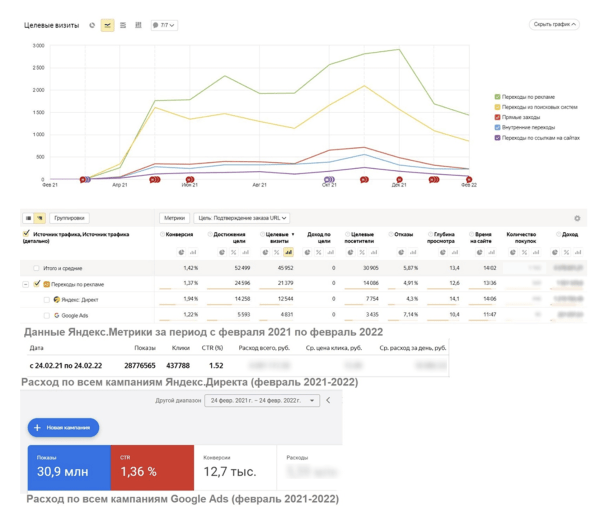Image resolution: width=600 pixels, height=507 pixels.
Task: Select the Показы metric card
Action: point(69,468)
